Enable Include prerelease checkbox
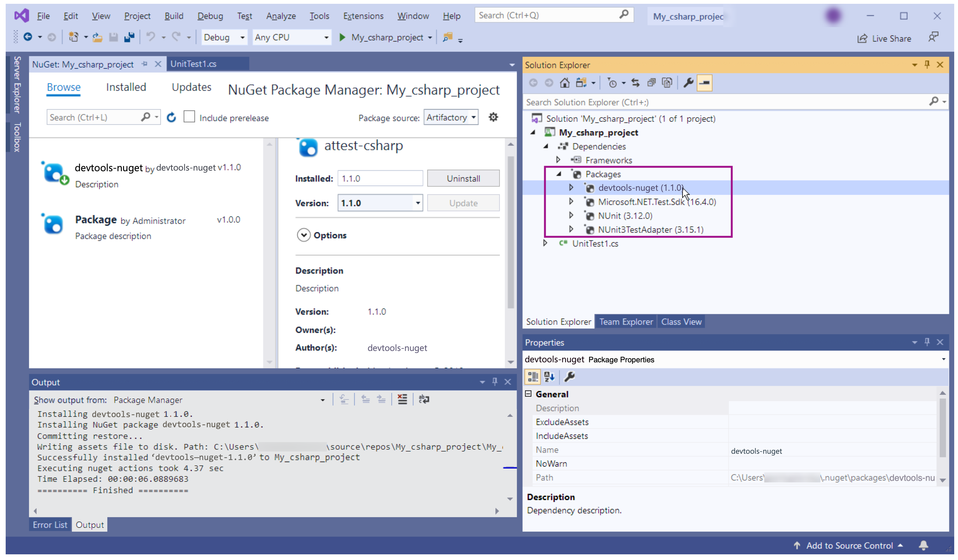 click(189, 117)
